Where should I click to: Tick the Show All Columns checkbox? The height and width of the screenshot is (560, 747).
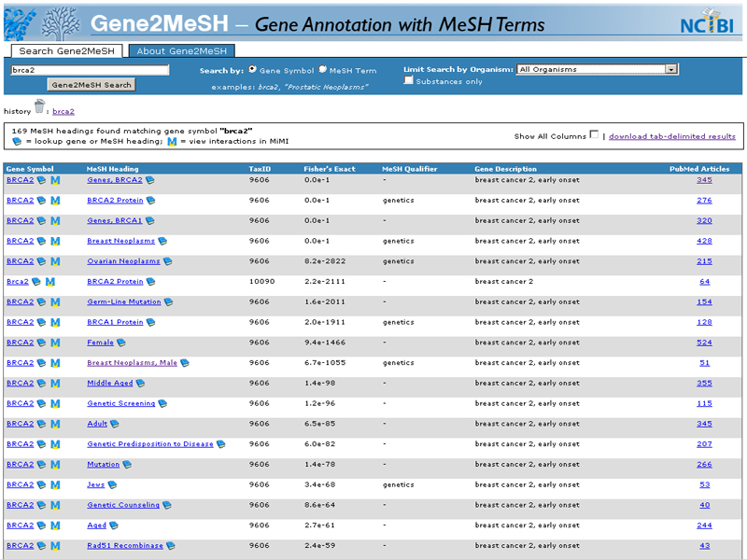coord(594,134)
